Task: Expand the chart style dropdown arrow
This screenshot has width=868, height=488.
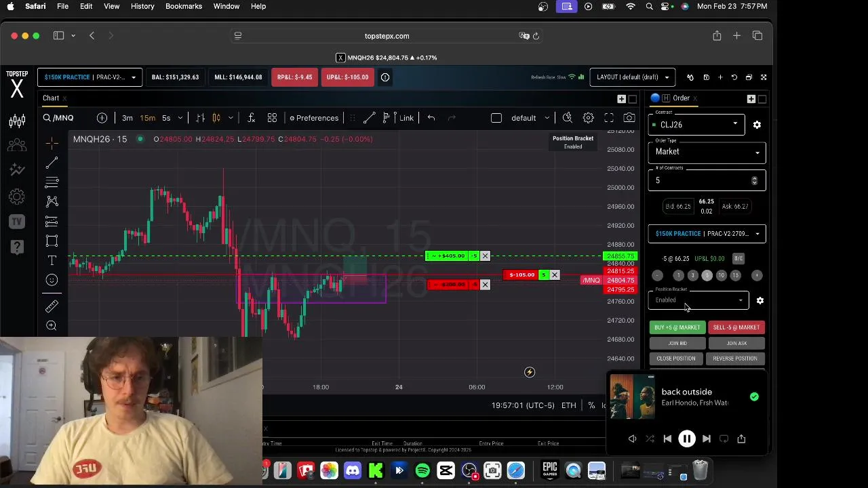Action: pyautogui.click(x=231, y=118)
